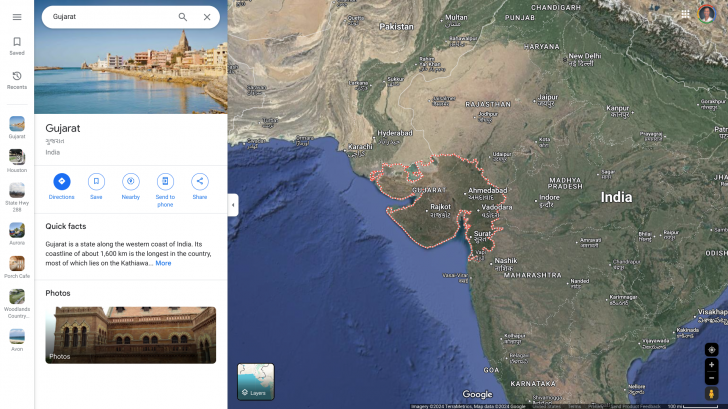Viewport: 728px width, 409px height.
Task: Toggle the Layers map view
Action: pyautogui.click(x=255, y=381)
